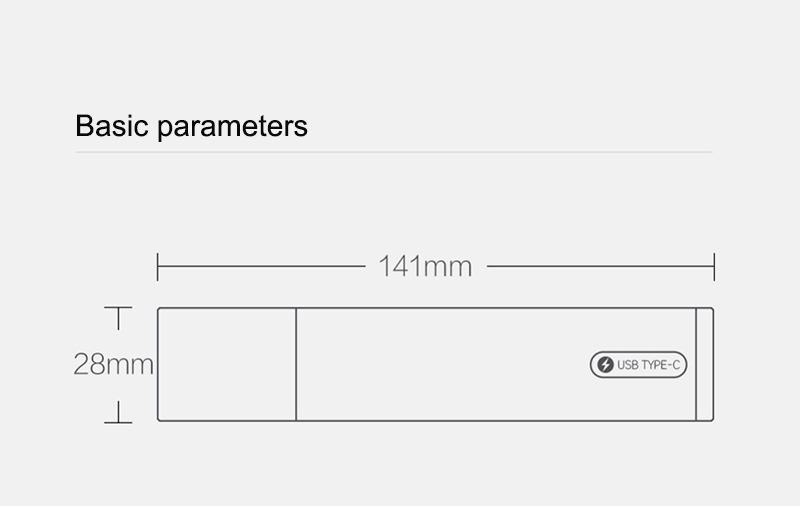Click the word 'Basic' in the heading

point(112,125)
